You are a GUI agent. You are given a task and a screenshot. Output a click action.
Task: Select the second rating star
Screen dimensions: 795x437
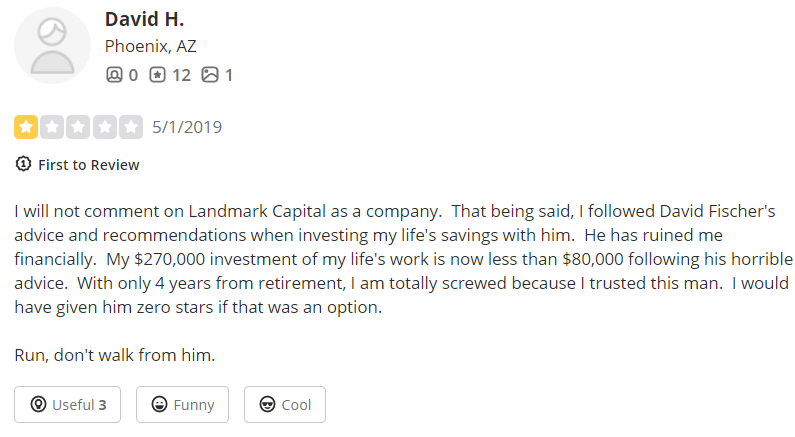click(x=52, y=127)
